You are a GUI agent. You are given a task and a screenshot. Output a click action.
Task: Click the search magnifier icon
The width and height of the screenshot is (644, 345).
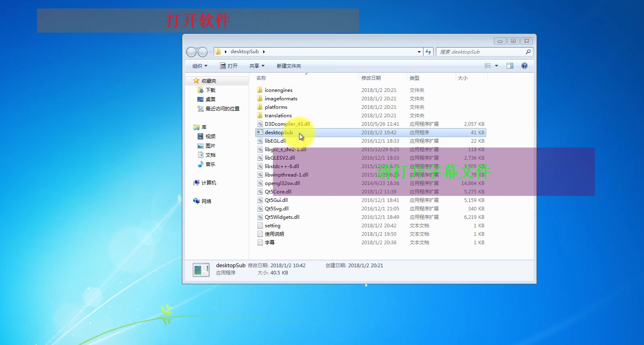point(528,52)
